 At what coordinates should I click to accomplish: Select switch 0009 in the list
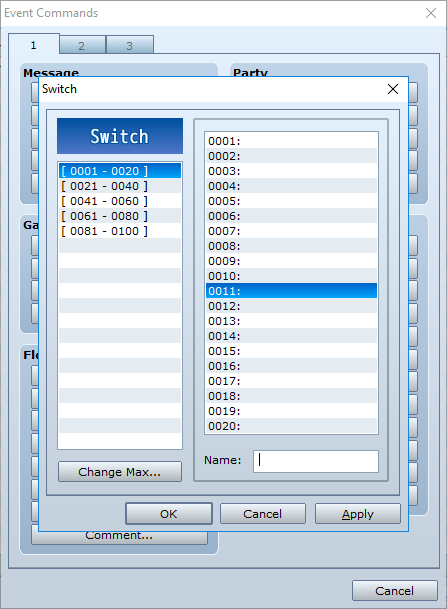[291, 261]
